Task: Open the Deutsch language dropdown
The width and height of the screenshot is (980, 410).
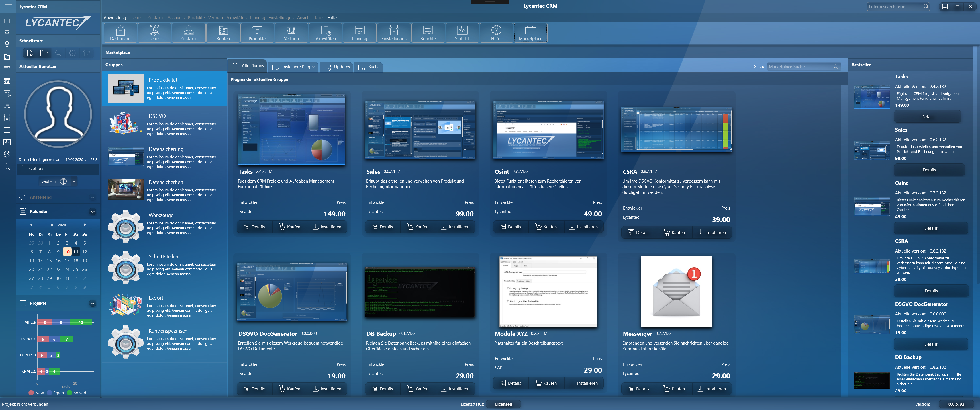Action: (74, 181)
